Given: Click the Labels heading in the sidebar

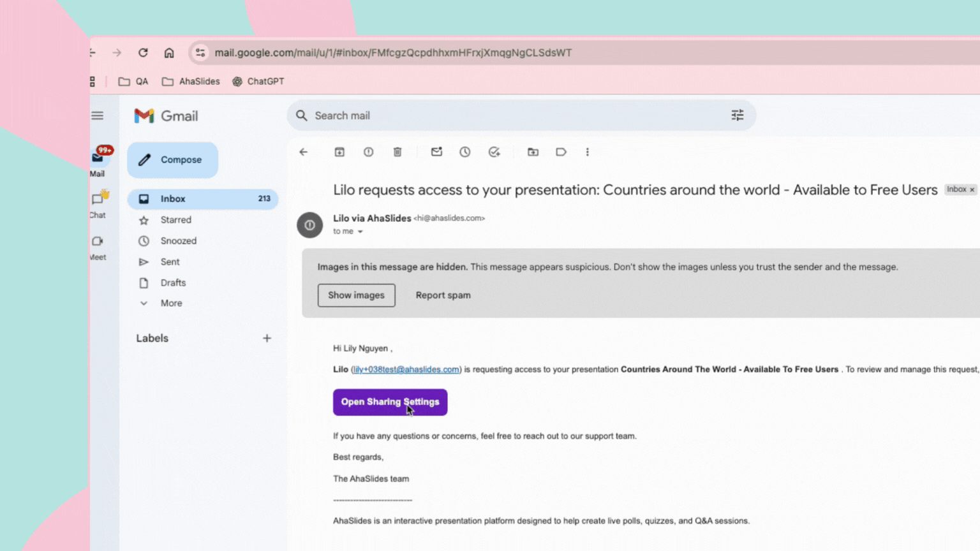Looking at the screenshot, I should [x=152, y=339].
